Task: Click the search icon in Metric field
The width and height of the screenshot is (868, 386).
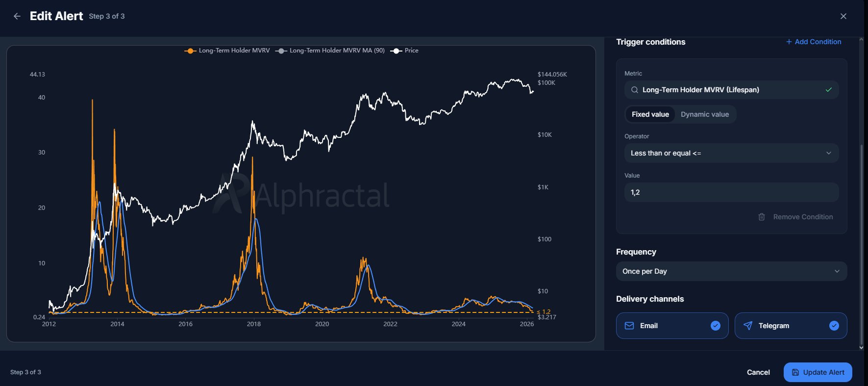Action: point(634,90)
